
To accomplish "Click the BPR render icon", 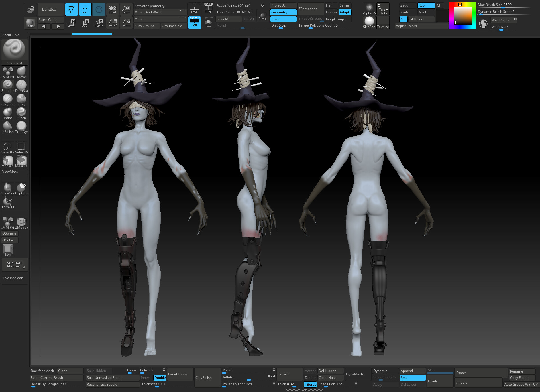I will (x=30, y=23).
